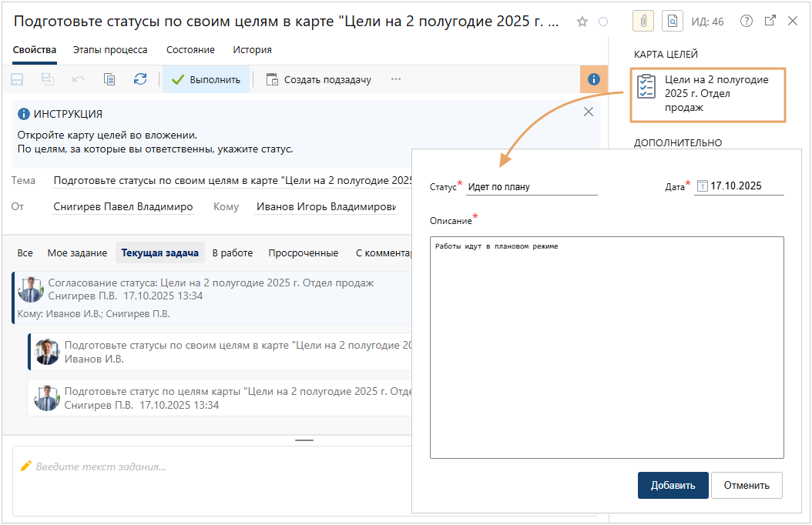Click the save icon in the toolbar
812x525 pixels.
click(x=17, y=79)
